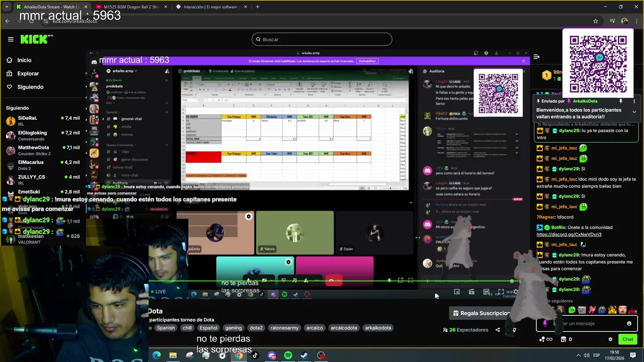The height and width of the screenshot is (362, 644).
Task: Open a new browser tab
Action: tap(258, 7)
